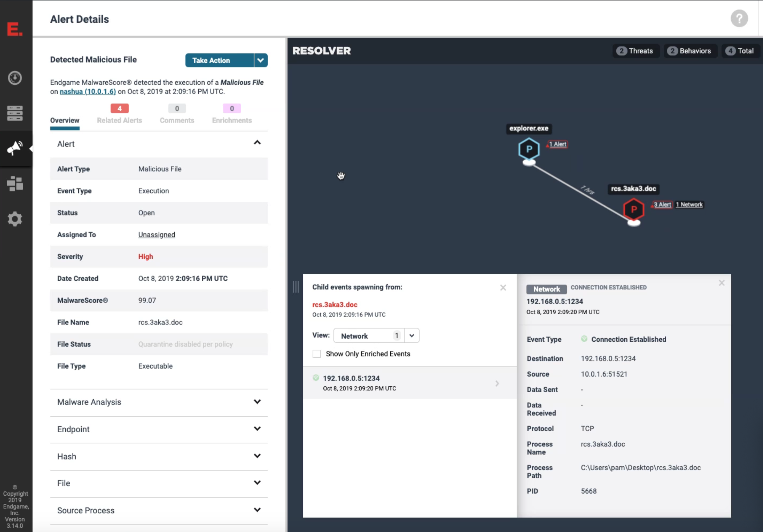Click the File Type value Executable

[156, 366]
